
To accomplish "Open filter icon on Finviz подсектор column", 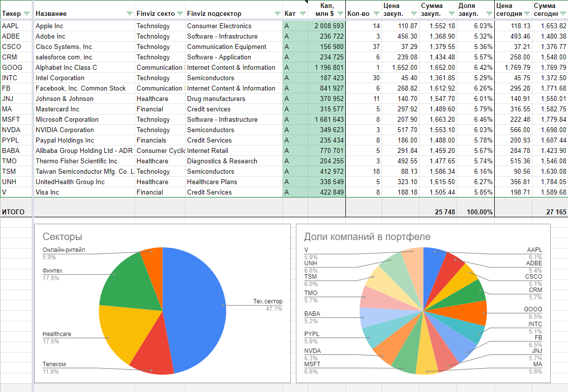I will coord(278,14).
